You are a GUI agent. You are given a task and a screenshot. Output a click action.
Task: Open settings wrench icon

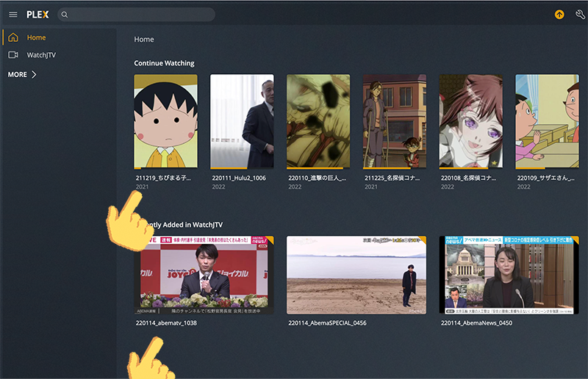tap(580, 15)
